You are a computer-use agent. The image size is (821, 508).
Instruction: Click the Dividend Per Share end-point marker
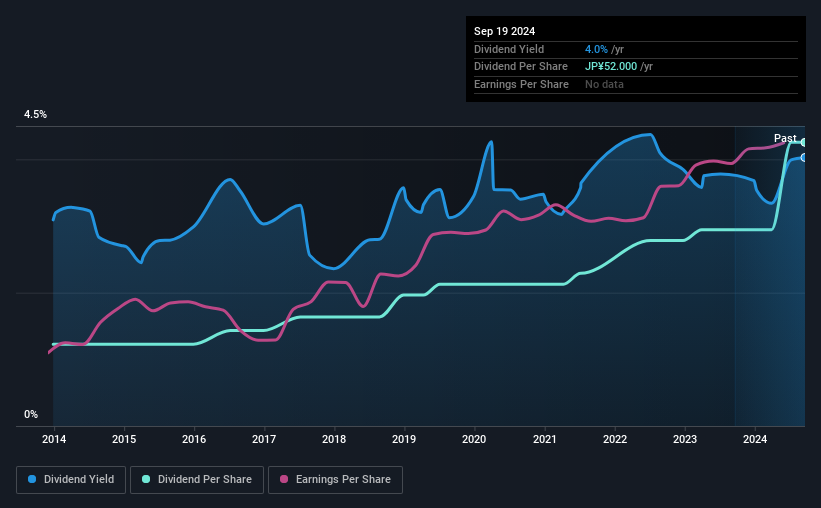pos(804,142)
